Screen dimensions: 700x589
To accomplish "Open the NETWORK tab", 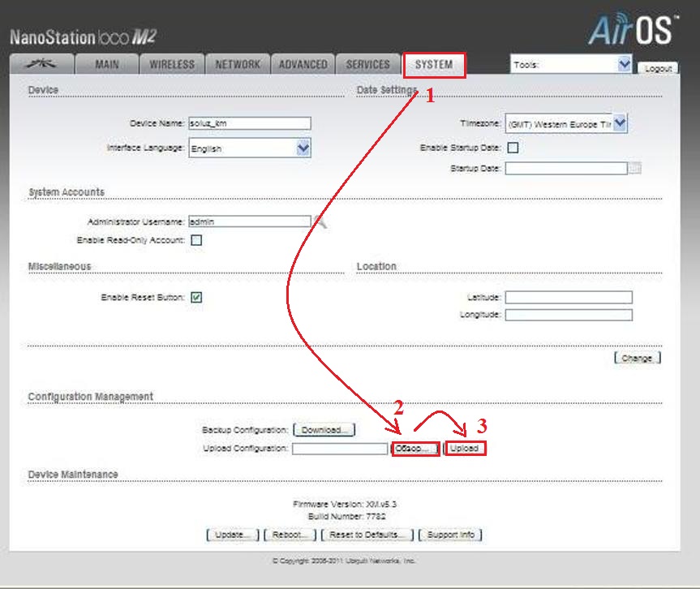I will [x=238, y=64].
